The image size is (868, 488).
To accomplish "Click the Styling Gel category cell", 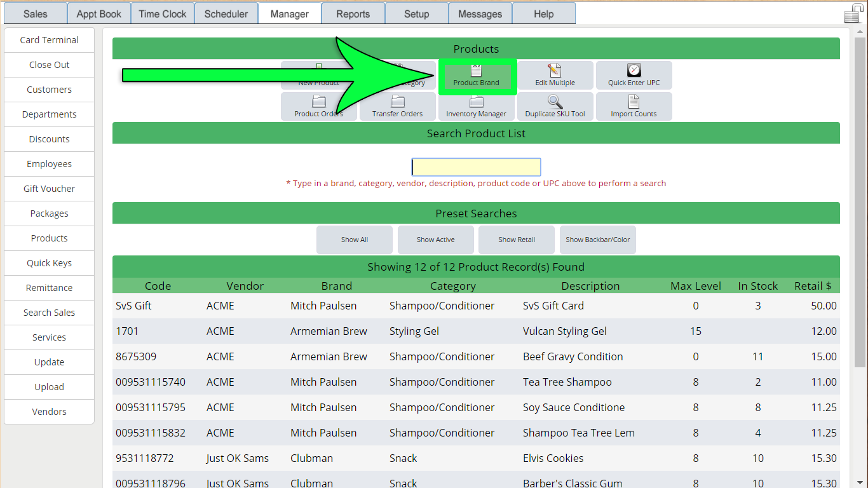I will coord(414,331).
